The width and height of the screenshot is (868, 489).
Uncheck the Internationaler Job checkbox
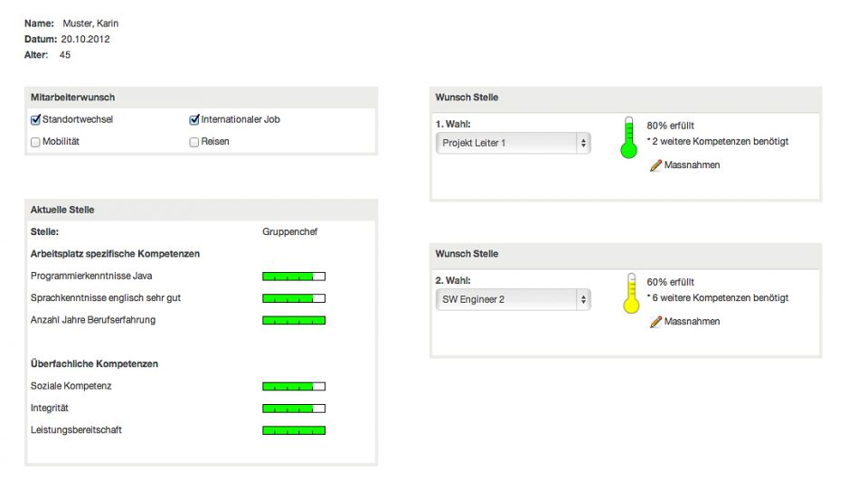tap(194, 119)
